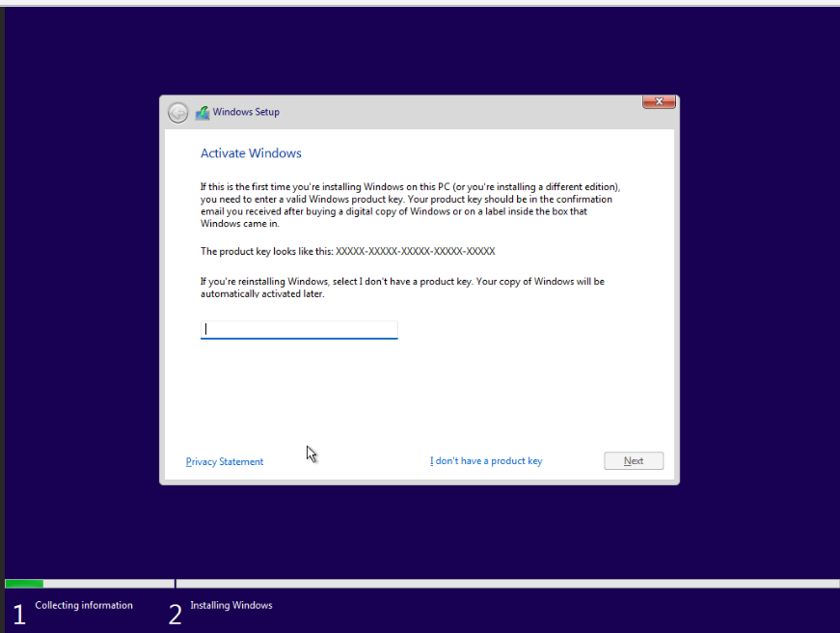The image size is (840, 633).
Task: Click the "Collecting information" step label
Action: (x=84, y=605)
